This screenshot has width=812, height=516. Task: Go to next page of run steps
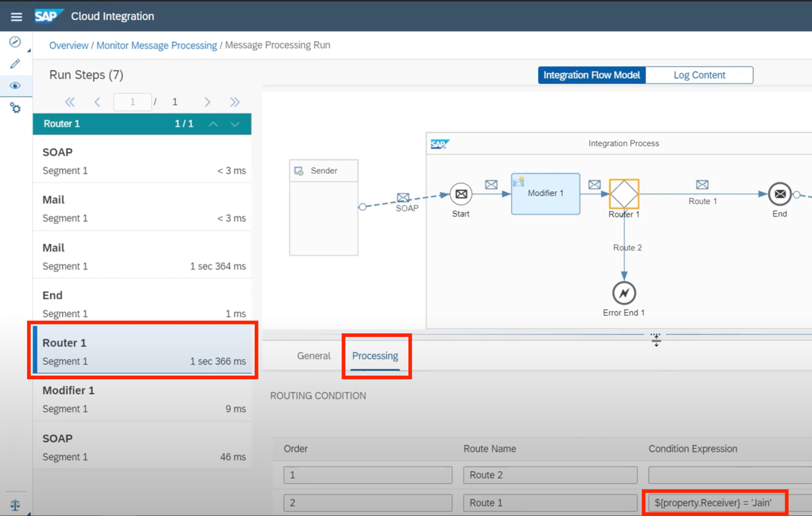pos(207,102)
